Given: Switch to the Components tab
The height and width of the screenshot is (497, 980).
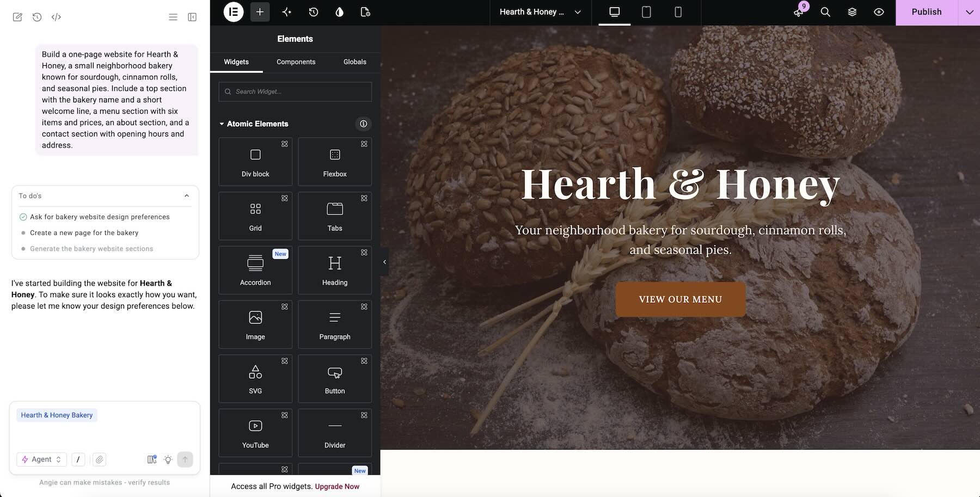Looking at the screenshot, I should 296,62.
